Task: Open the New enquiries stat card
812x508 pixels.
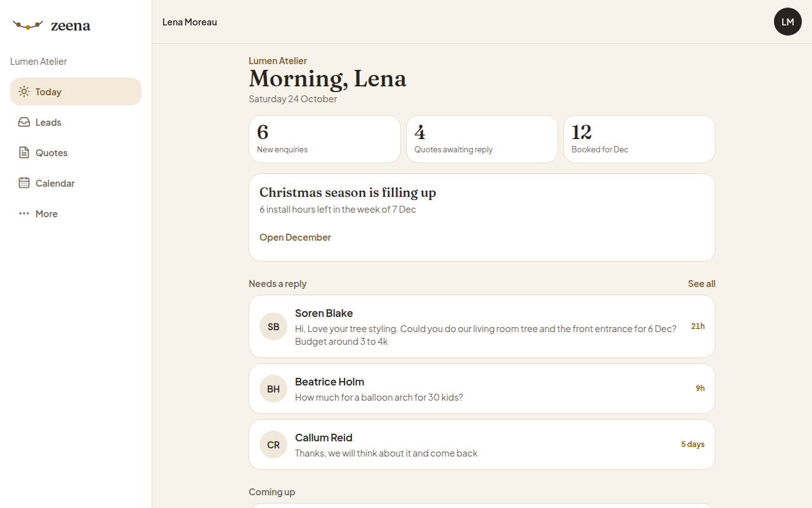Action: pos(325,139)
